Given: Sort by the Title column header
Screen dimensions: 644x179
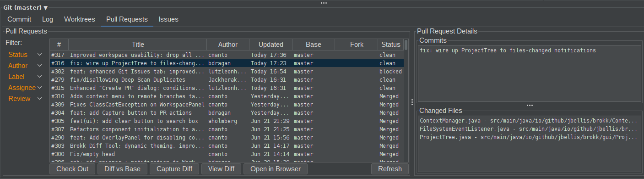Looking at the screenshot, I should coord(138,45).
